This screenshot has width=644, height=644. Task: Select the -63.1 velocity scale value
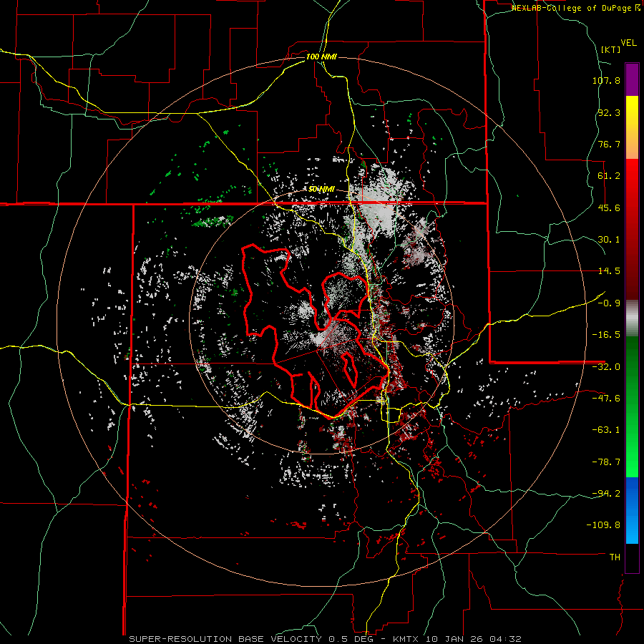[x=606, y=430]
